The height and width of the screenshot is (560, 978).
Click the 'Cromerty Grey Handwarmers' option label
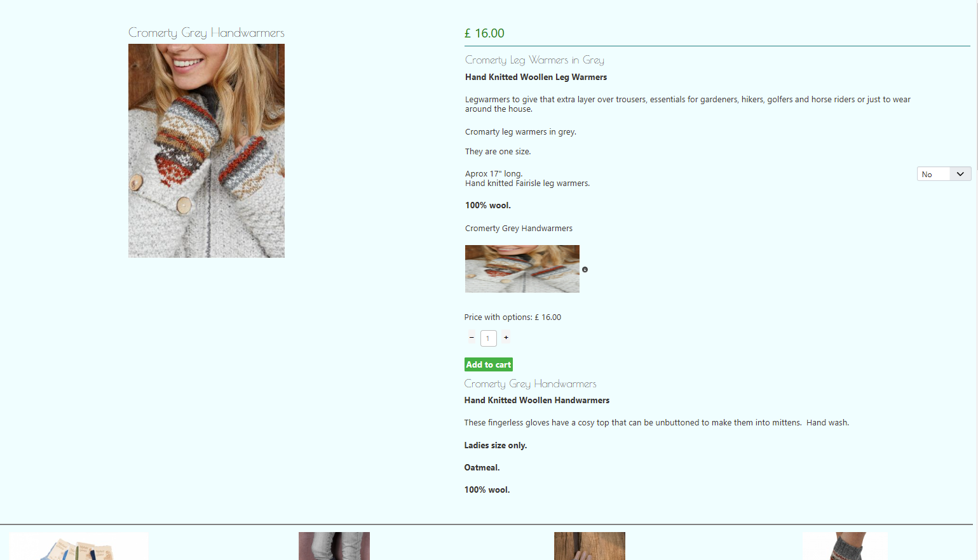tap(519, 228)
